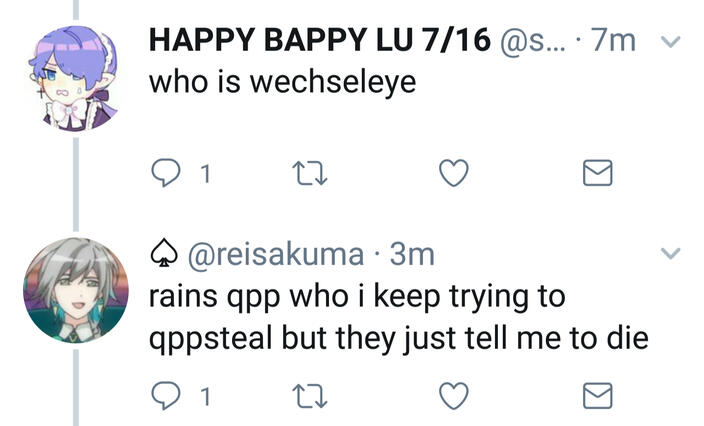The height and width of the screenshot is (426, 704).
Task: Send 'who is wechseleye' tweet via message
Action: coord(597,174)
